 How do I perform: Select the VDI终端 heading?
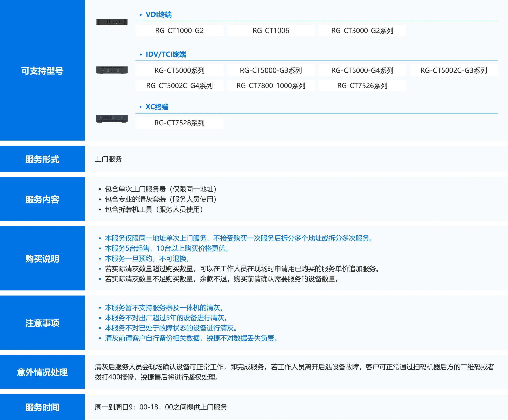tap(159, 15)
